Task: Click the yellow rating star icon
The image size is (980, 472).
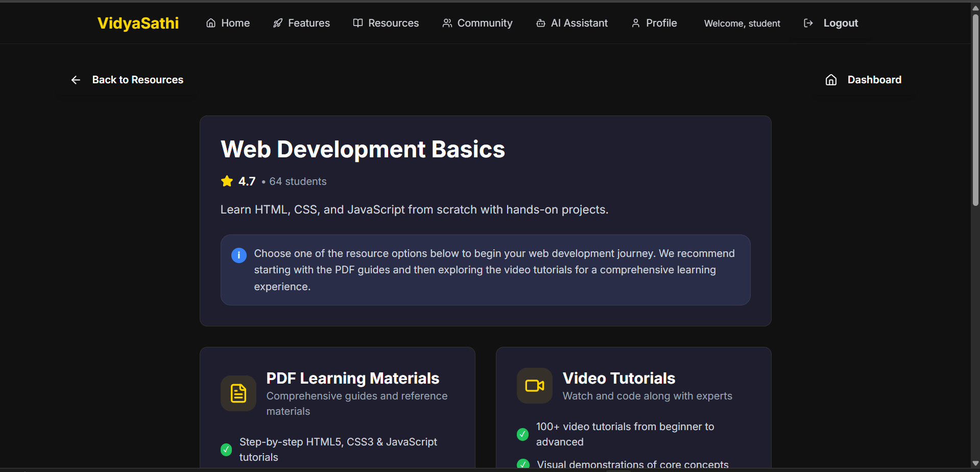Action: pyautogui.click(x=227, y=181)
